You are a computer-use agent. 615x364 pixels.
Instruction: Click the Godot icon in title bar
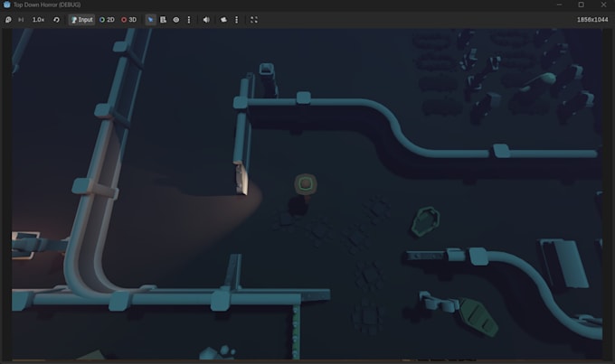(6, 5)
